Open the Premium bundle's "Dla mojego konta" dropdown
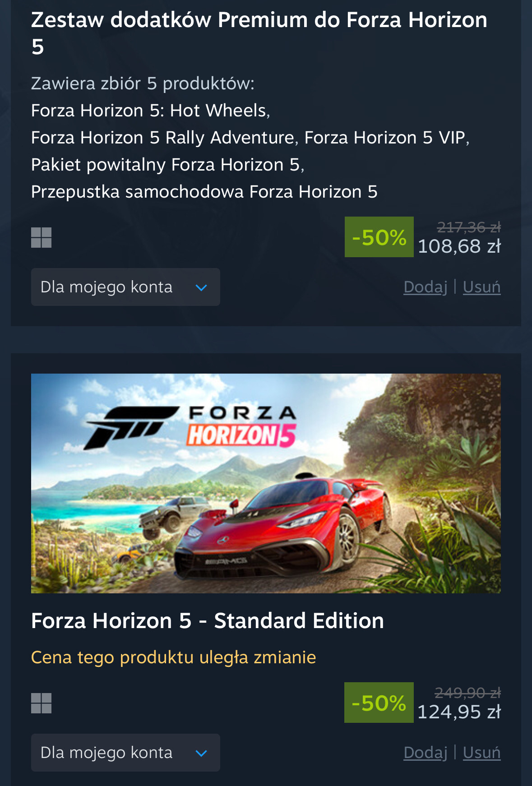This screenshot has height=786, width=532. [x=125, y=287]
